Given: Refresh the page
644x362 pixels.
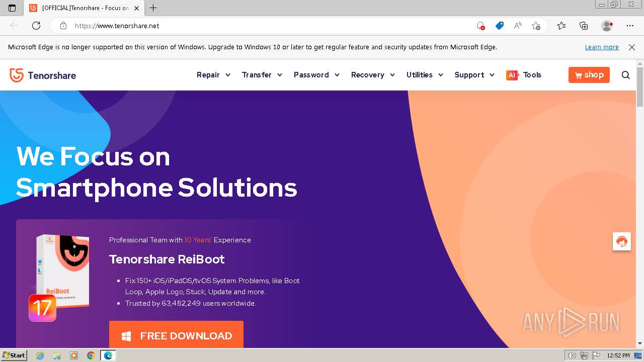Looking at the screenshot, I should point(36,26).
